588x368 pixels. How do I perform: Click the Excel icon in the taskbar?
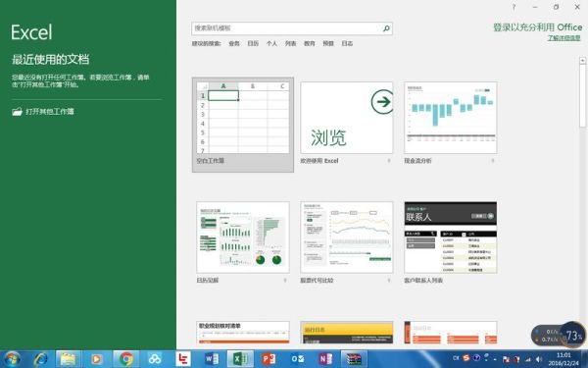[240, 359]
